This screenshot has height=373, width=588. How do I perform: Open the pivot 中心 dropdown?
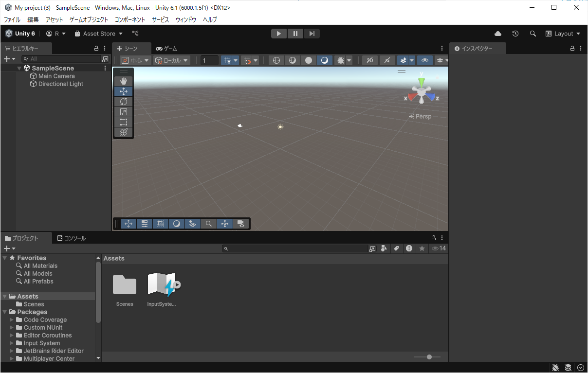[x=136, y=60]
